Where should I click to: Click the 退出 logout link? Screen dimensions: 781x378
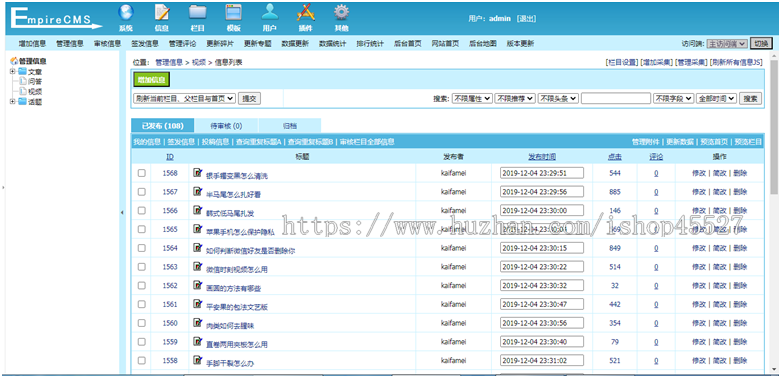click(x=526, y=18)
